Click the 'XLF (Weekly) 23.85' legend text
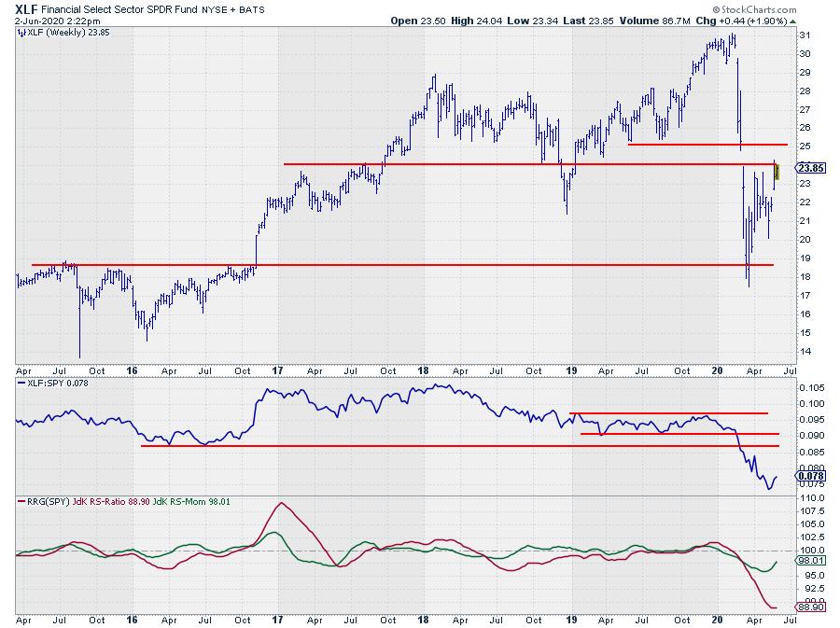The height and width of the screenshot is (628, 840). pyautogui.click(x=68, y=33)
